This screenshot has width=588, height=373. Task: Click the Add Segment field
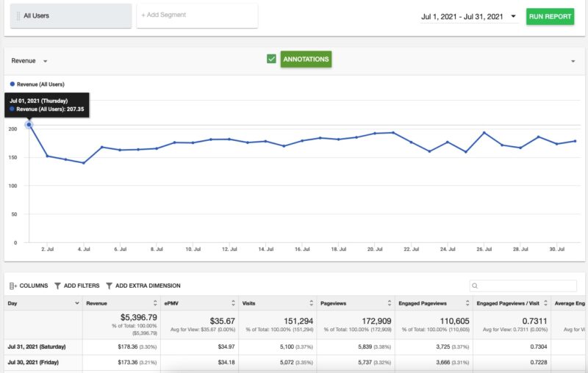click(197, 15)
